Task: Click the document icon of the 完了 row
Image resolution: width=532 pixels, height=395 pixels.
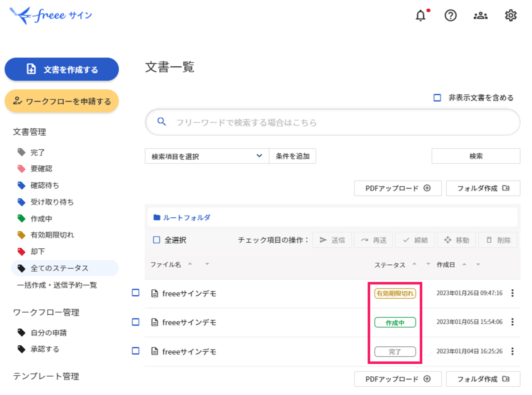Action: click(154, 351)
